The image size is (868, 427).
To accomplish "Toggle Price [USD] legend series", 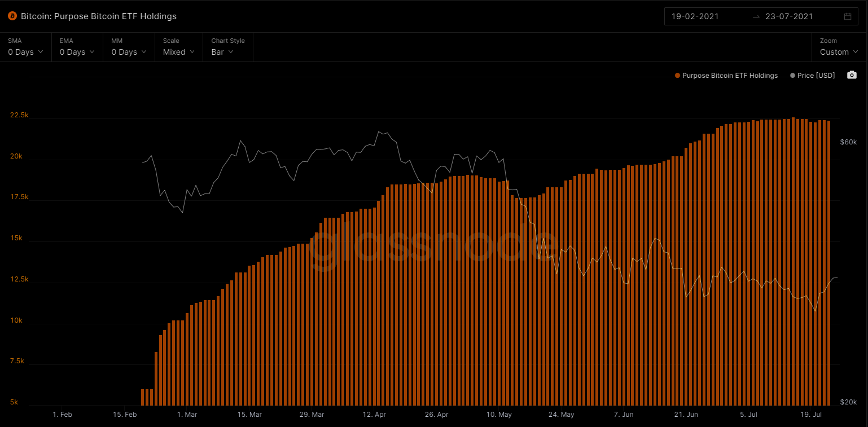I will coord(813,75).
